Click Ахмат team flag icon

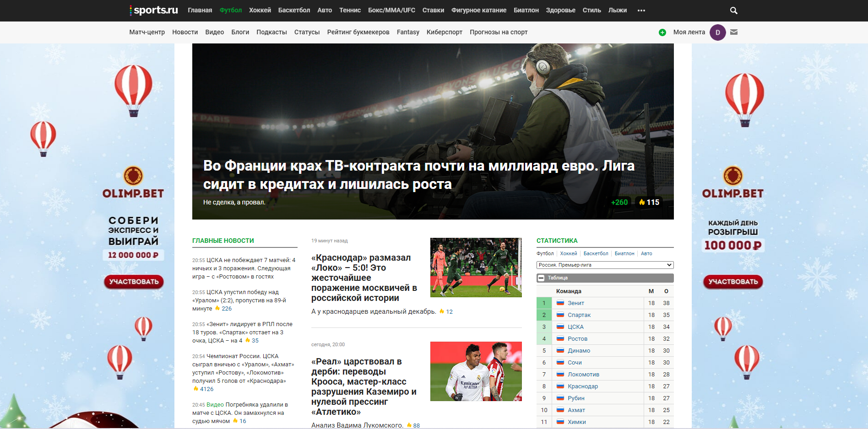(x=560, y=410)
